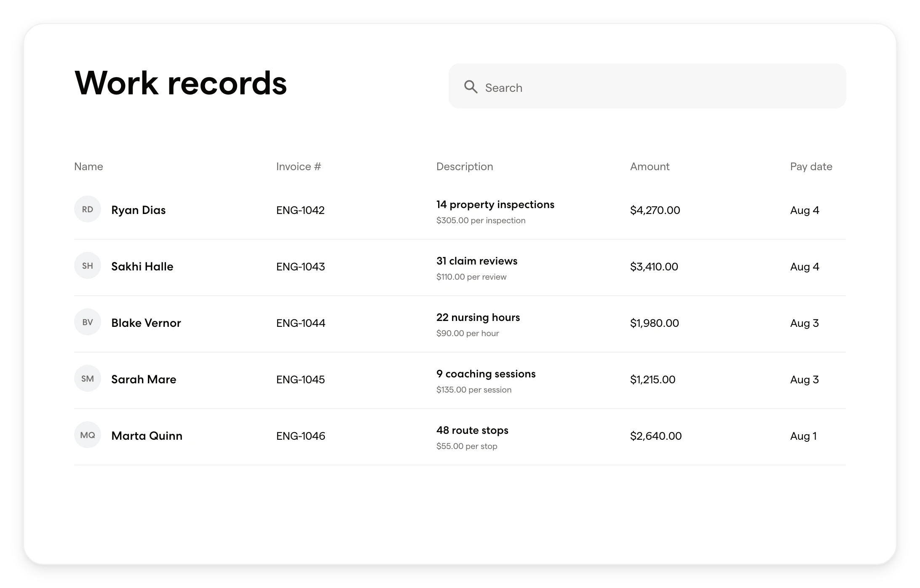Image resolution: width=920 pixels, height=588 pixels.
Task: Click the Pay date column header
Action: [811, 166]
